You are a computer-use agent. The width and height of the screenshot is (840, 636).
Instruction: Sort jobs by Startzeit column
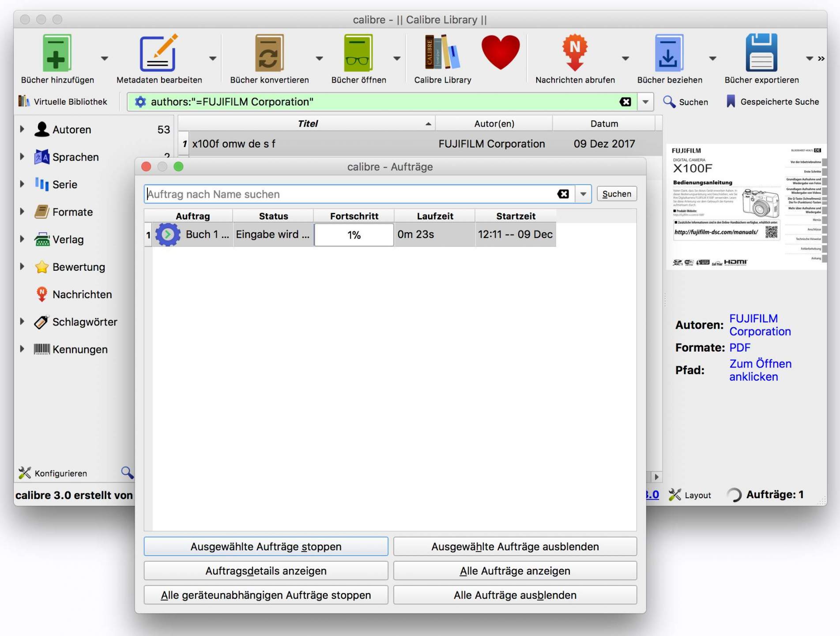click(516, 216)
